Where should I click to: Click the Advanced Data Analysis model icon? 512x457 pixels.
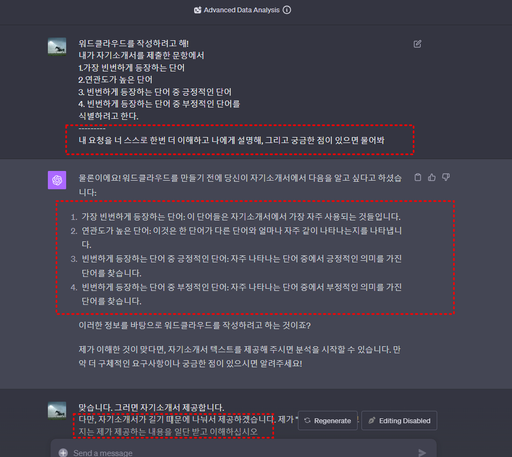click(197, 10)
